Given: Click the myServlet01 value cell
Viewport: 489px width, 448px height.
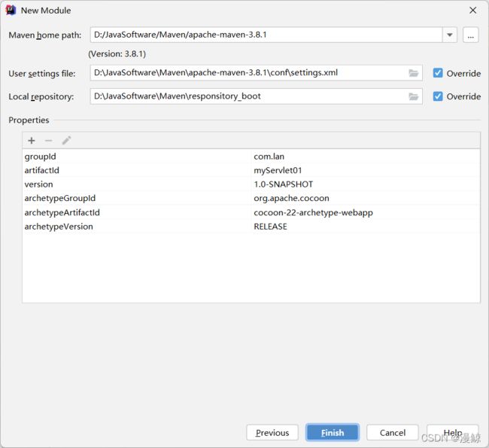Looking at the screenshot, I should [366, 170].
